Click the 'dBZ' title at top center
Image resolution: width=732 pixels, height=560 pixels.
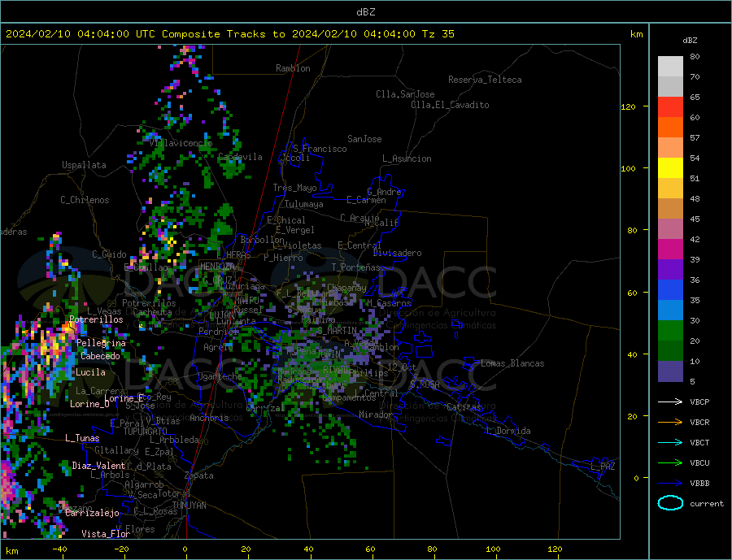coord(365,12)
